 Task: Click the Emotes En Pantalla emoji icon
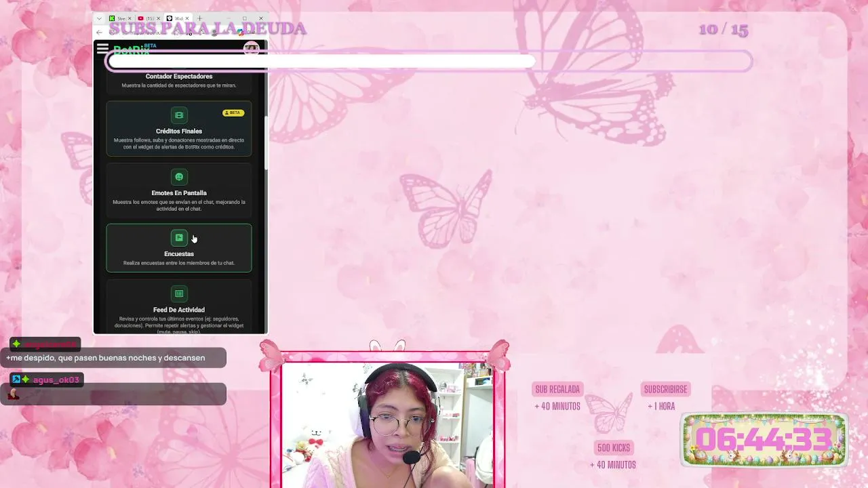179,177
